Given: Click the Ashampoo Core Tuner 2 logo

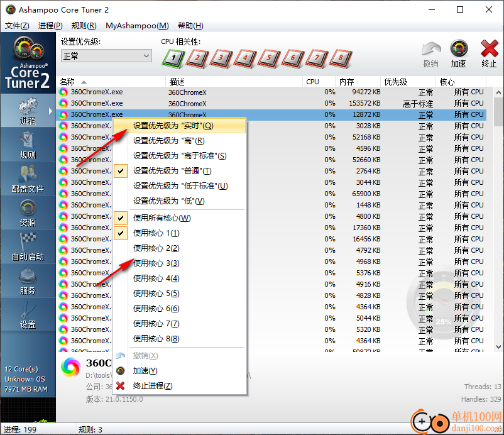Looking at the screenshot, I should tap(28, 63).
